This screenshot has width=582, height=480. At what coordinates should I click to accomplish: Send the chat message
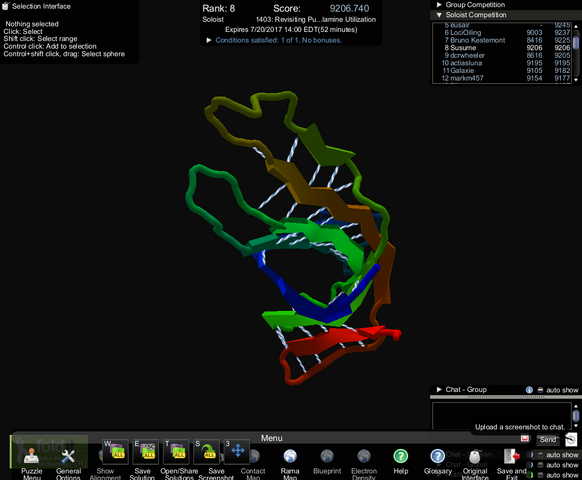548,440
